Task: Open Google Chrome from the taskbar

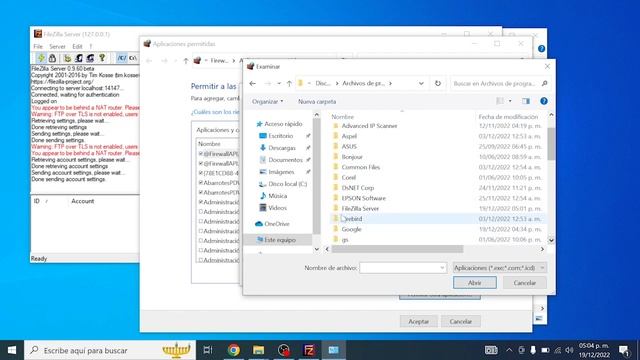Action: tap(233, 350)
